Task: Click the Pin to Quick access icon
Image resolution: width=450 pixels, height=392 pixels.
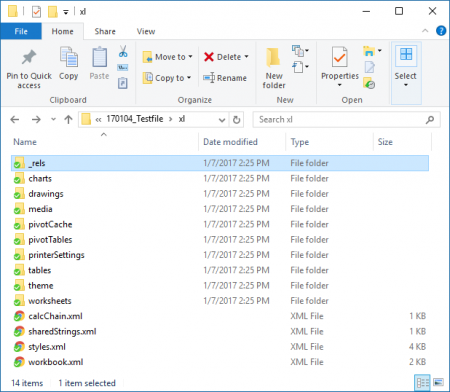Action: pyautogui.click(x=29, y=57)
